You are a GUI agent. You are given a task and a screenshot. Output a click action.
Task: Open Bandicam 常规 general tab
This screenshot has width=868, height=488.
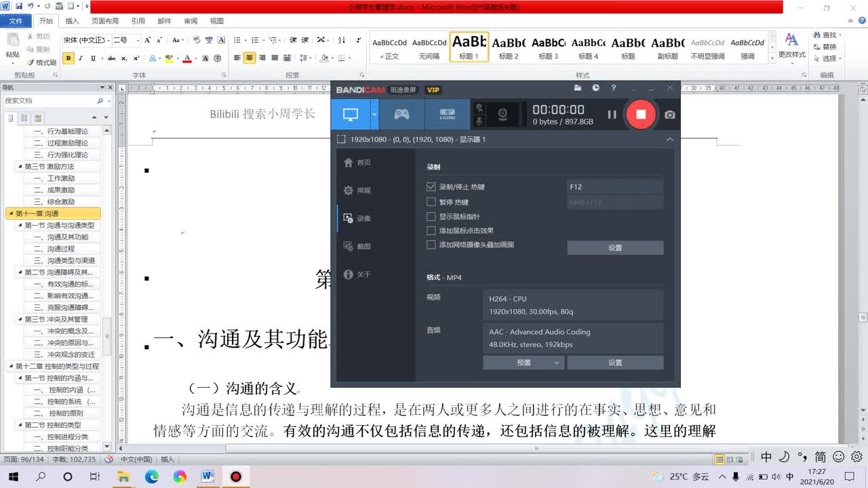click(x=357, y=190)
